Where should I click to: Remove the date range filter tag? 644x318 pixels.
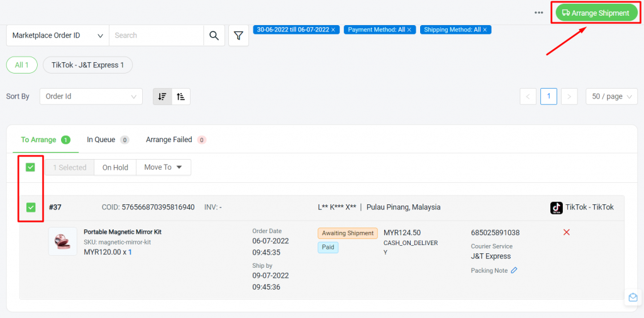(x=333, y=30)
